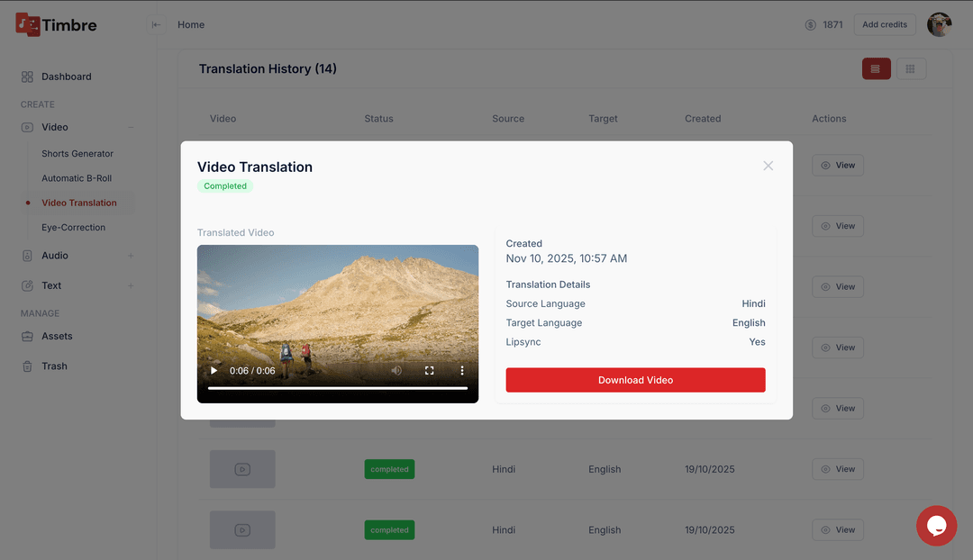This screenshot has width=973, height=560.
Task: Click the Add credits button
Action: click(x=884, y=24)
